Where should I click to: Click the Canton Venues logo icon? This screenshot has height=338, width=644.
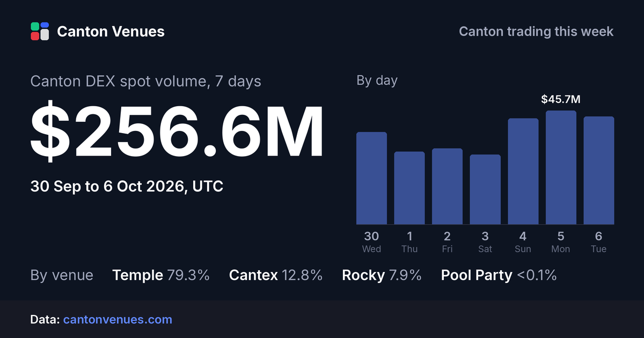point(40,31)
